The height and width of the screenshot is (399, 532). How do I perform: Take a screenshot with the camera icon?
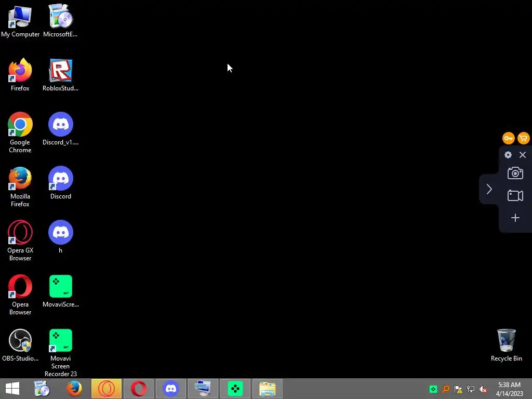click(x=515, y=173)
